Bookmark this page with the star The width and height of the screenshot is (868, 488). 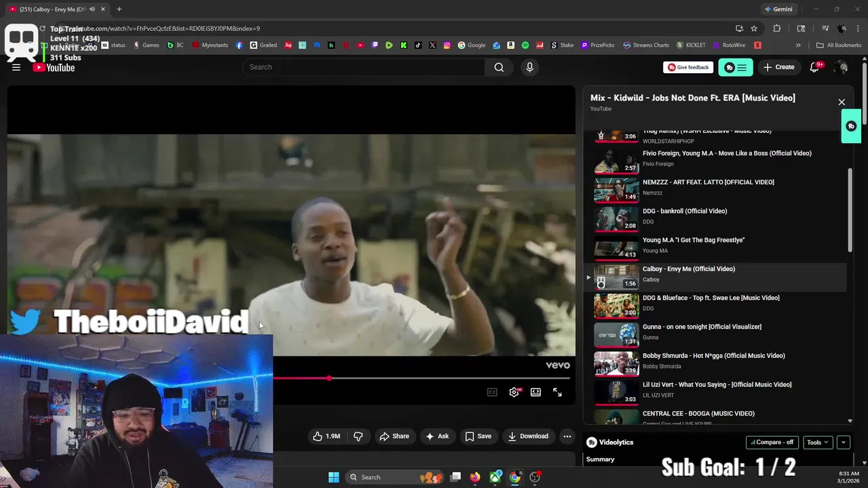754,28
